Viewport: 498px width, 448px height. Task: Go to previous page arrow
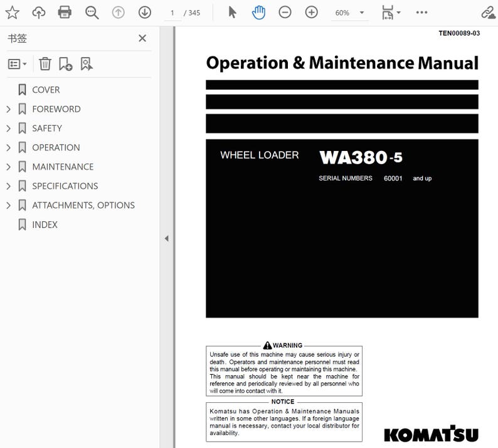tap(118, 13)
